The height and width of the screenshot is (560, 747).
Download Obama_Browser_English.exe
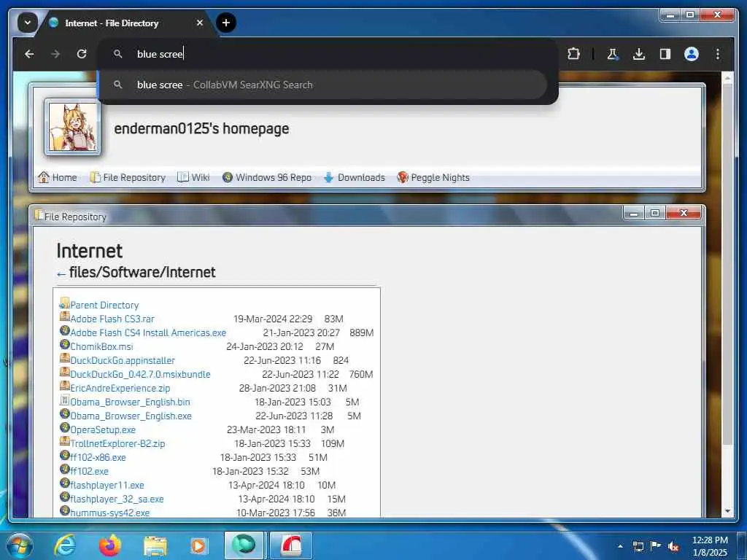[131, 416]
